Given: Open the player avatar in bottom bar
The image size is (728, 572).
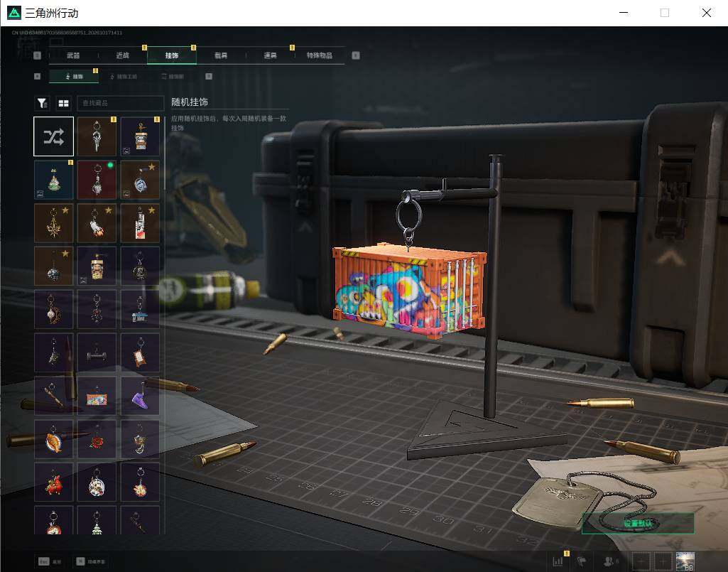Looking at the screenshot, I should [685, 561].
